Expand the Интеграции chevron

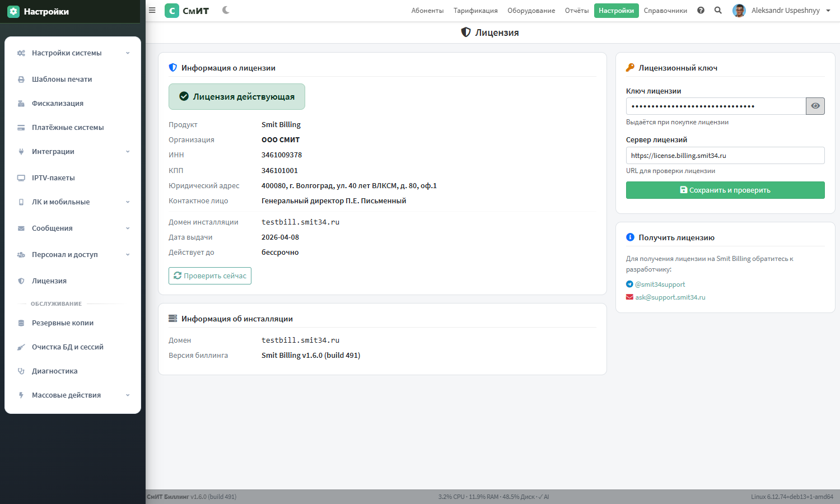128,152
